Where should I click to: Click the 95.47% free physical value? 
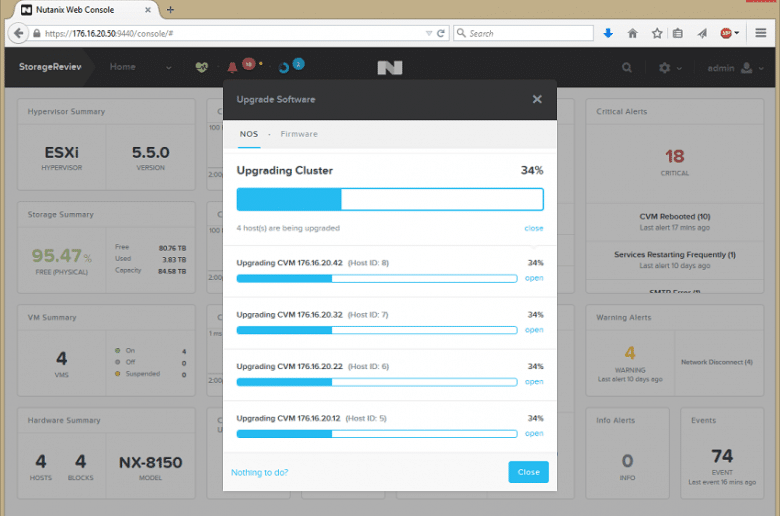(x=62, y=255)
